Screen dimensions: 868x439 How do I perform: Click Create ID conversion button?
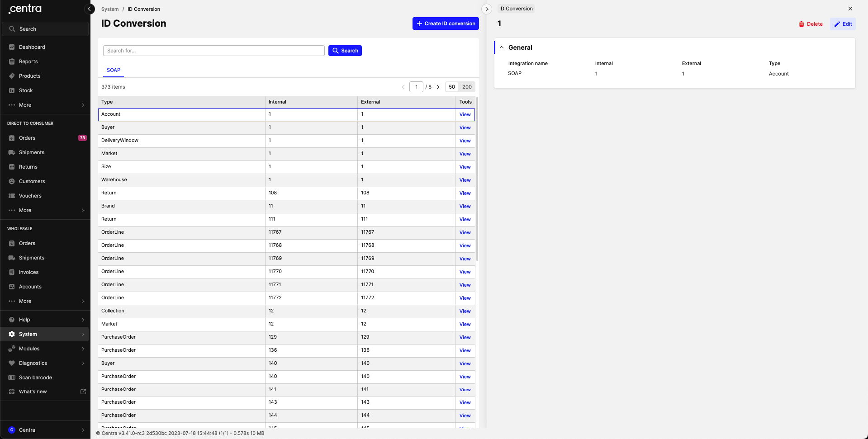pos(446,24)
